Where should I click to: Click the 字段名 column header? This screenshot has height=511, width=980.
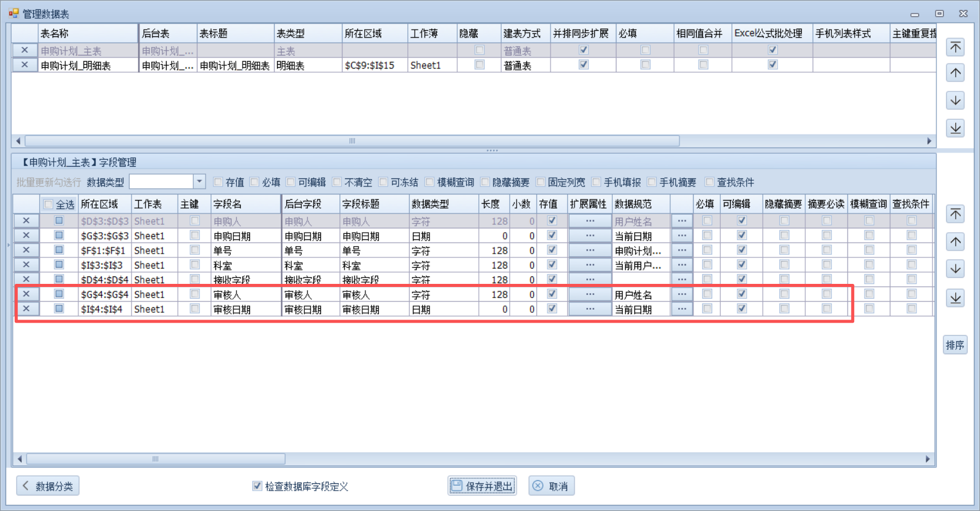pyautogui.click(x=245, y=204)
